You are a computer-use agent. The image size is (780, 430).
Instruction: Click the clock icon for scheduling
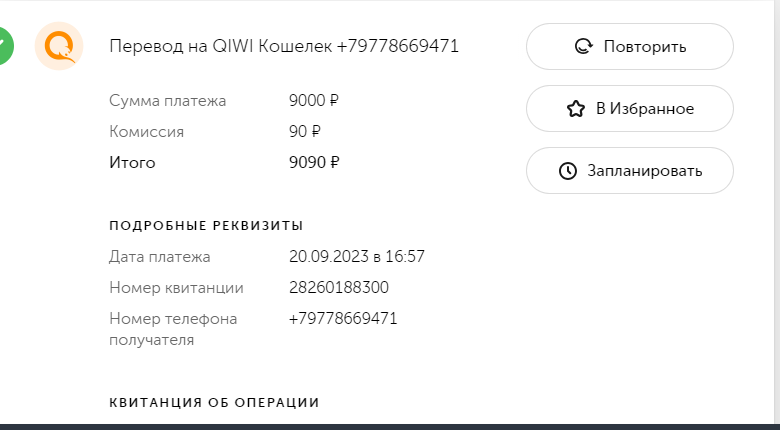(x=568, y=171)
